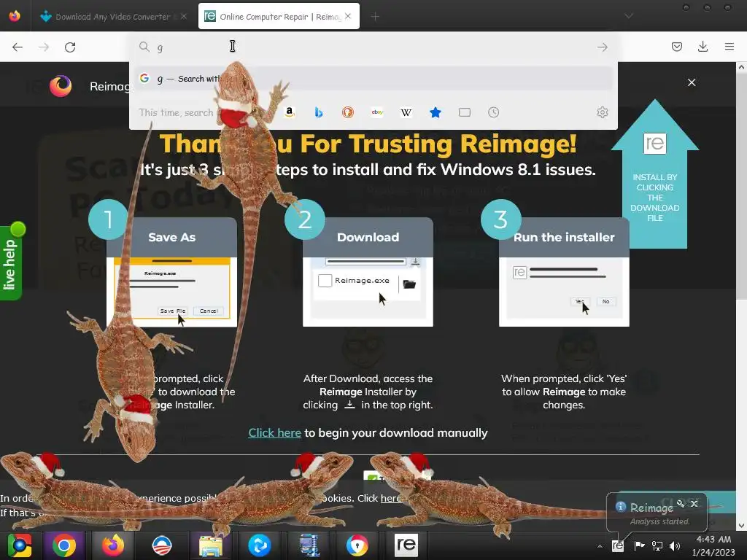Image resolution: width=747 pixels, height=560 pixels.
Task: Search in History via clock icon
Action: (494, 112)
